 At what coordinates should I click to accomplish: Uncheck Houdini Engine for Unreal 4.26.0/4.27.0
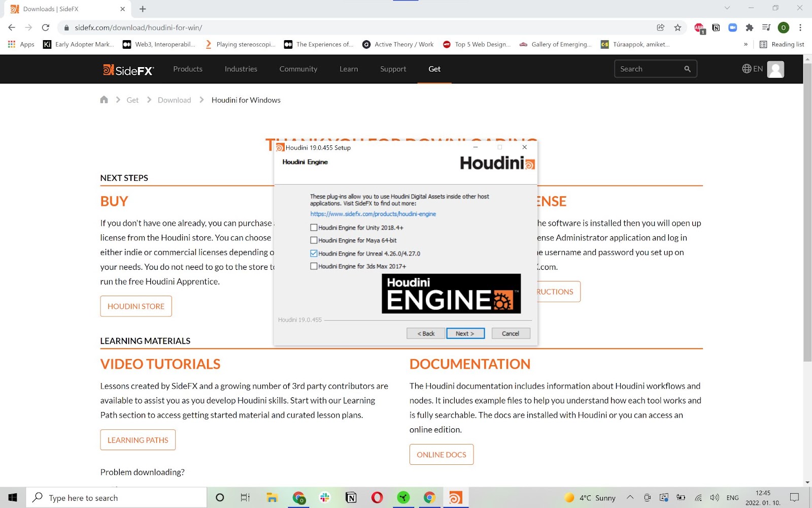coord(314,253)
